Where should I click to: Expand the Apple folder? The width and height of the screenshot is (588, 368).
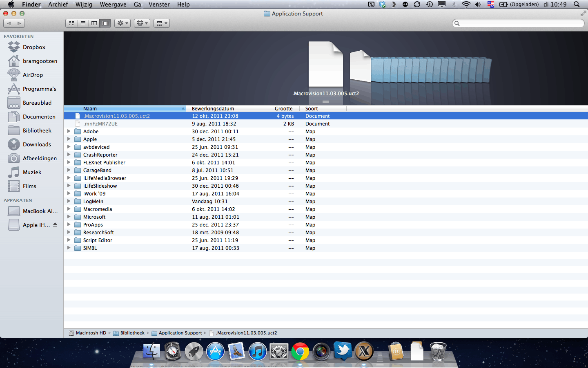(x=69, y=139)
